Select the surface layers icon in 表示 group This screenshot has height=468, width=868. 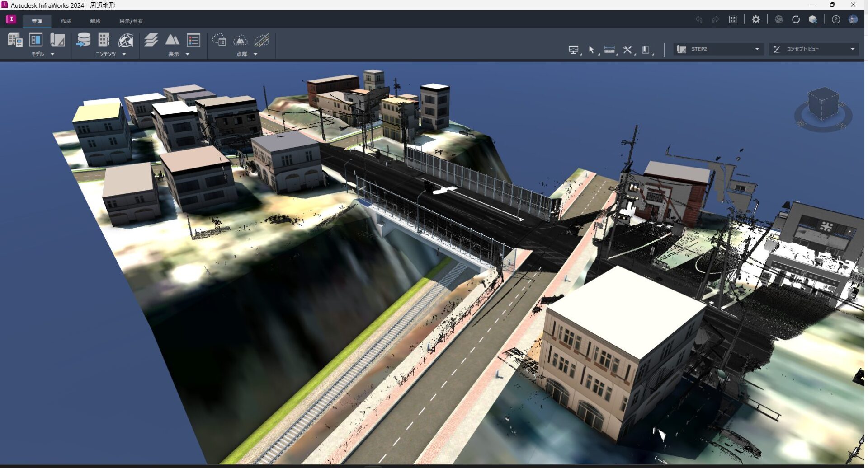(x=151, y=40)
